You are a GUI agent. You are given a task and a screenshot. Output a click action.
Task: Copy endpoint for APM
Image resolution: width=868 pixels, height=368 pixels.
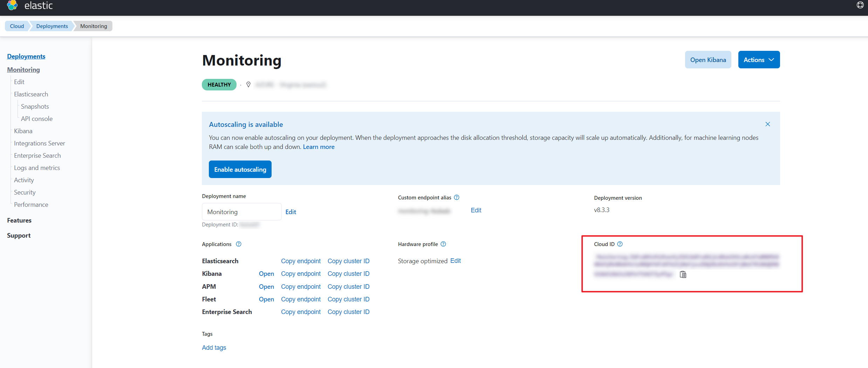pos(301,287)
